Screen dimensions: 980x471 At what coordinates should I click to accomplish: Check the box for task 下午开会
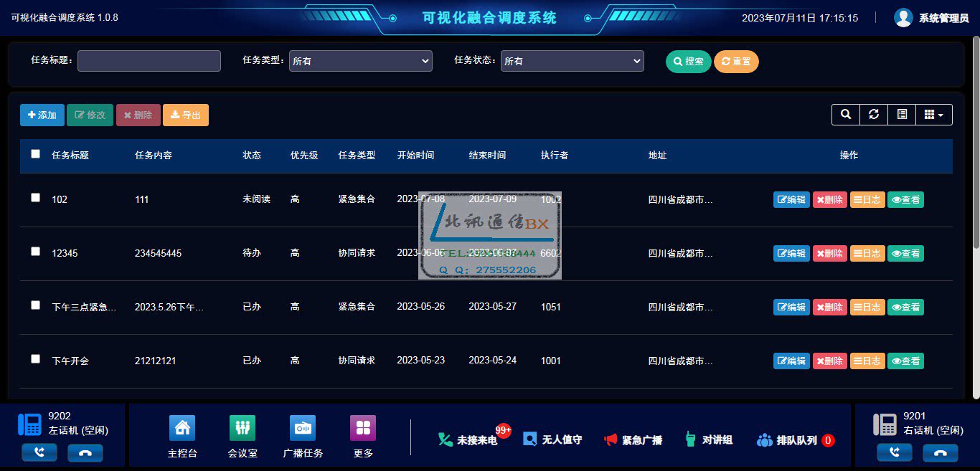pyautogui.click(x=36, y=359)
